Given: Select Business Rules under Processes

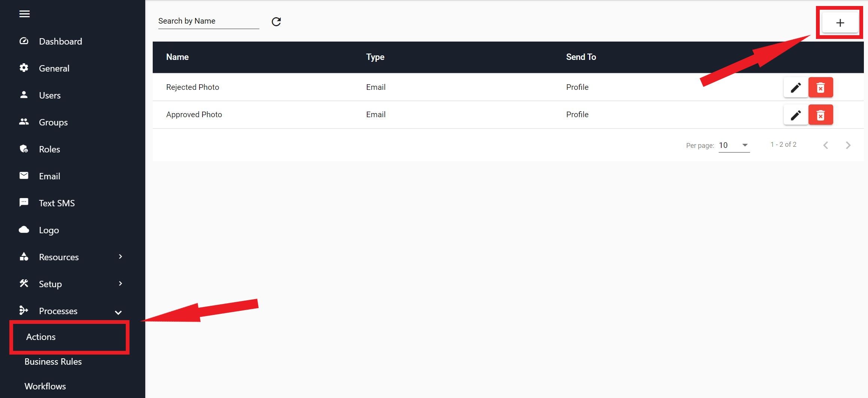Looking at the screenshot, I should 53,362.
